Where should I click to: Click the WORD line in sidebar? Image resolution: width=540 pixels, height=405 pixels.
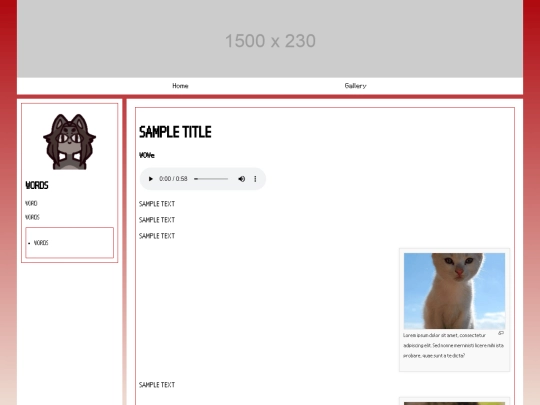[x=31, y=204]
